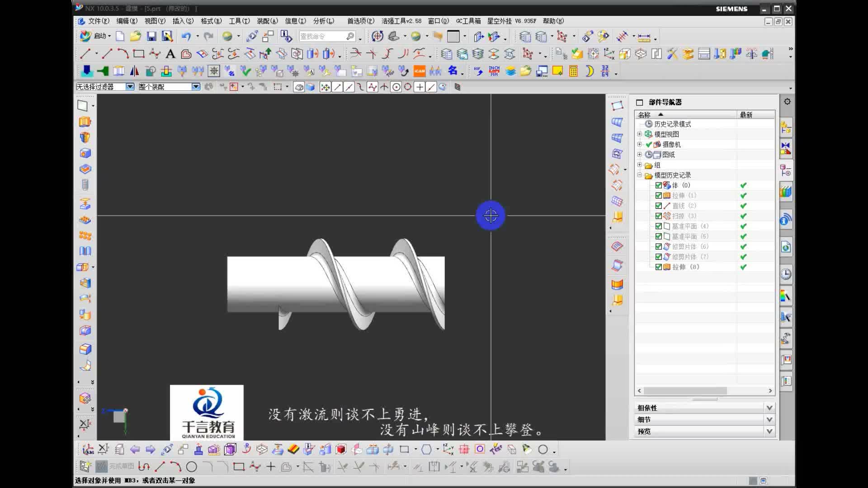868x488 pixels.
Task: Open a file with the folder icon
Action: point(135,37)
